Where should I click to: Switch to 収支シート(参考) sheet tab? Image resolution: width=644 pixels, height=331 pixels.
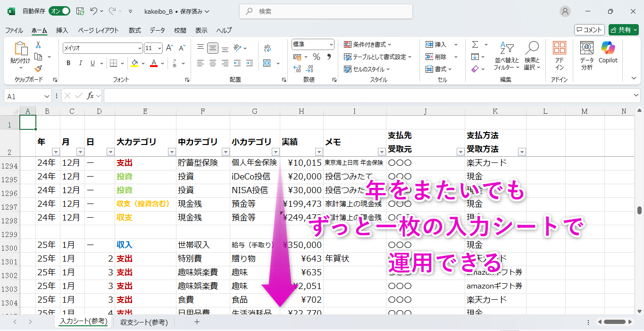click(144, 322)
